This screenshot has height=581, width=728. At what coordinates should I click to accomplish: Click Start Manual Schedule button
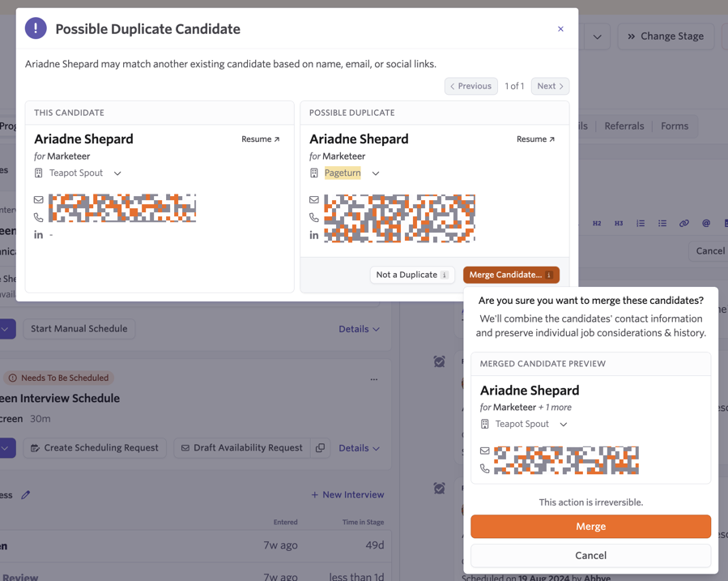[79, 328]
